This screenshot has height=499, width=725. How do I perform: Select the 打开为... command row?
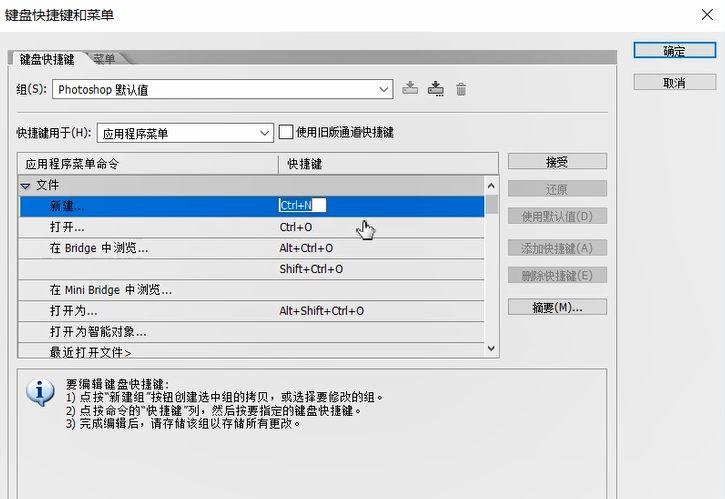251,311
